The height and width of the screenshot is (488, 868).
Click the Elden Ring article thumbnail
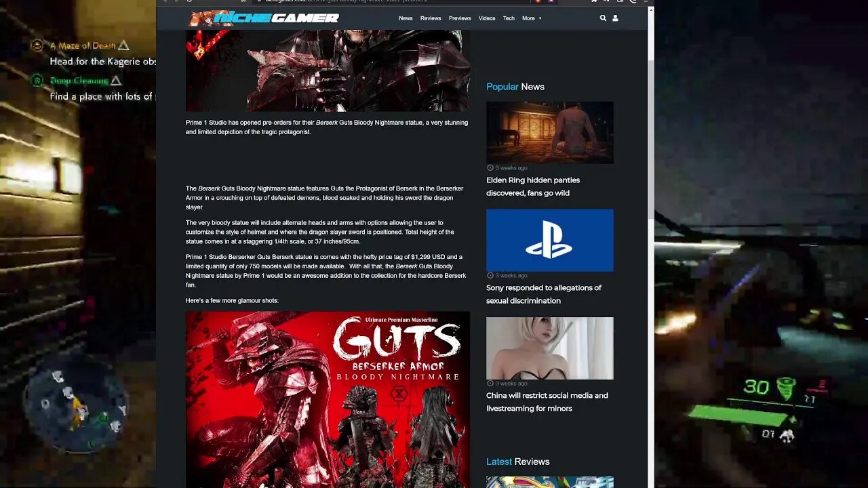click(x=550, y=132)
